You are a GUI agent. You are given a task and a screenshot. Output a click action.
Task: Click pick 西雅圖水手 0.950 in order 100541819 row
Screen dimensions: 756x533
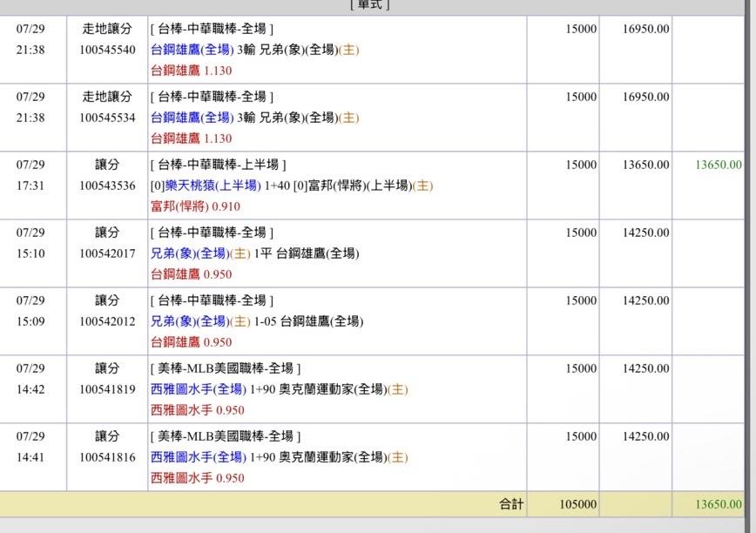[x=197, y=410]
